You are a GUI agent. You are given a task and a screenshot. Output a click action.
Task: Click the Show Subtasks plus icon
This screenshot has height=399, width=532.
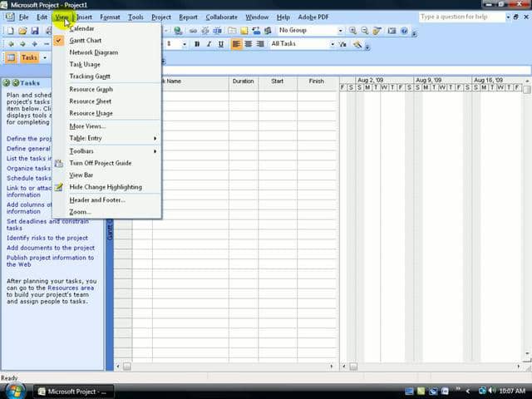click(34, 44)
